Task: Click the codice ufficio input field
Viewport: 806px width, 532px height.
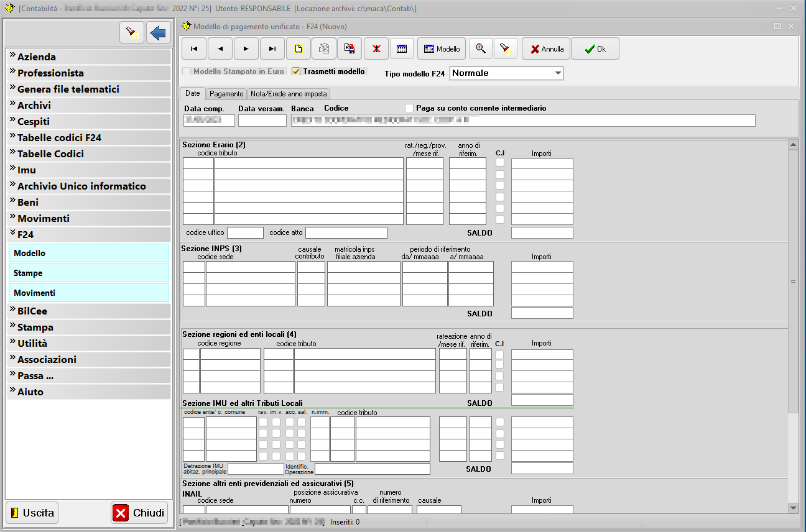Action: pos(245,232)
